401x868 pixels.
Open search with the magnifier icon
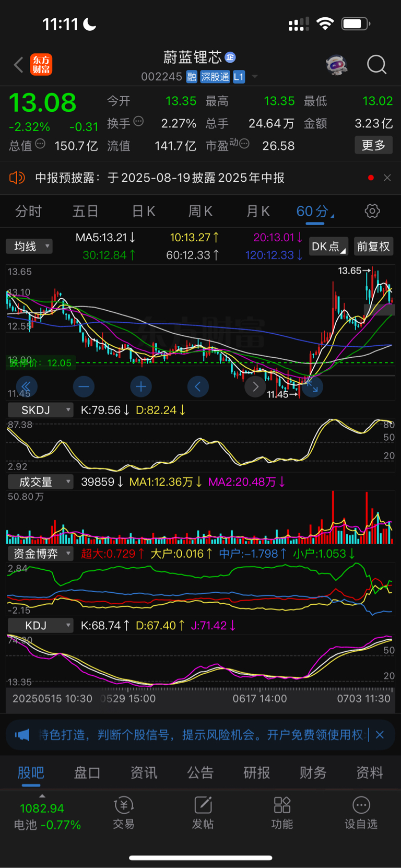point(376,65)
